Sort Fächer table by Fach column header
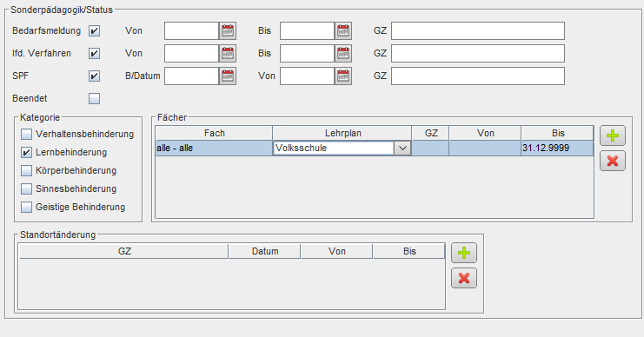This screenshot has width=644, height=337. click(x=214, y=134)
